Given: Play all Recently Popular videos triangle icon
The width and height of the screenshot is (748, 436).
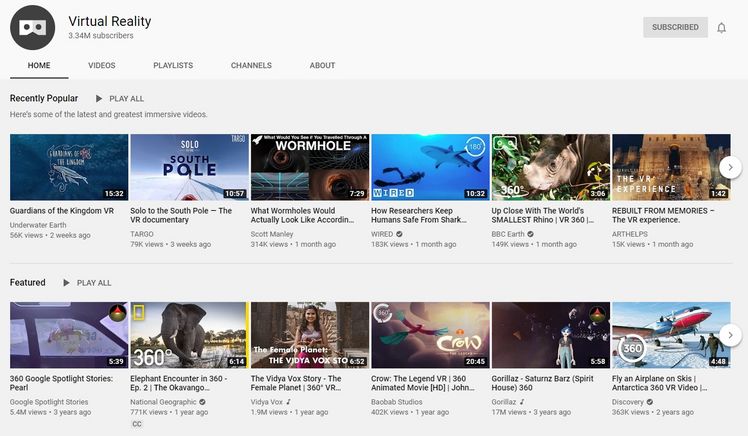Looking at the screenshot, I should [99, 99].
